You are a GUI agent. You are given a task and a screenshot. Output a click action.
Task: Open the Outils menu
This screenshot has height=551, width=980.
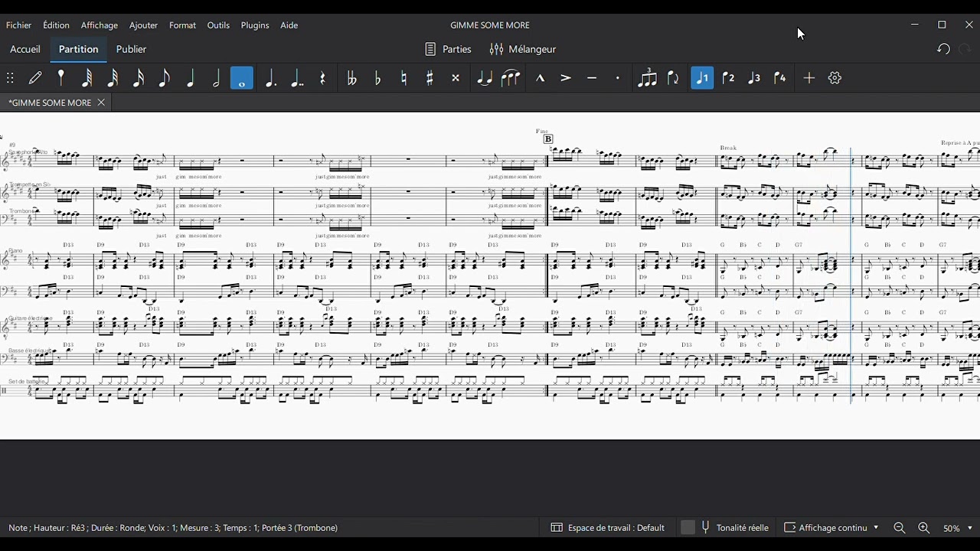(218, 25)
